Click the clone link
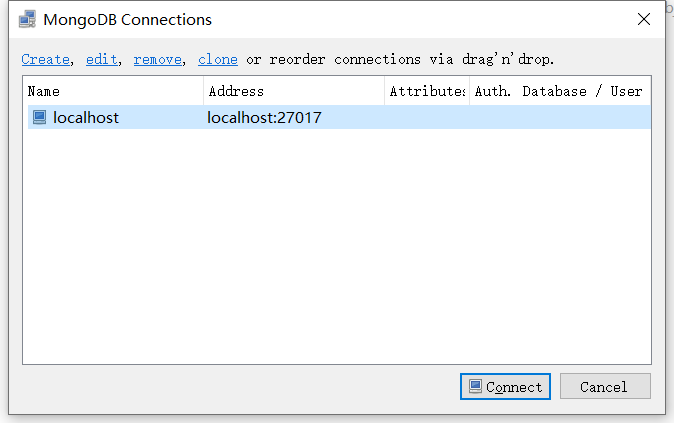The image size is (674, 423). click(217, 59)
